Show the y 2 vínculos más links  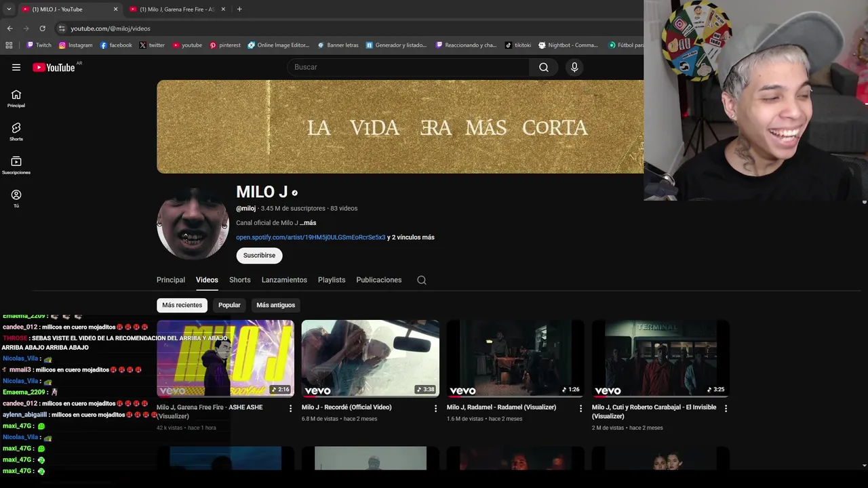coord(411,237)
